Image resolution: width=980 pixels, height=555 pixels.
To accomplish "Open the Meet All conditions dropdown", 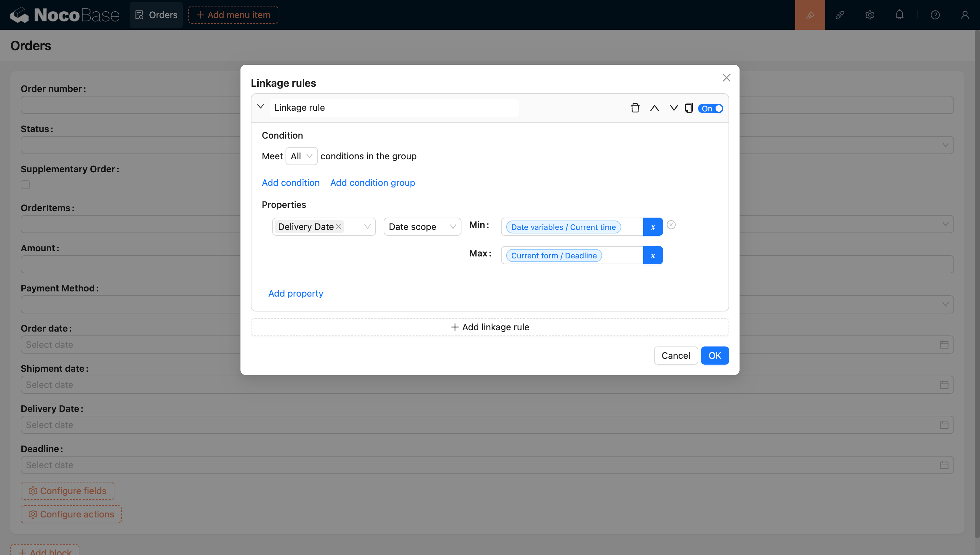I will click(301, 156).
